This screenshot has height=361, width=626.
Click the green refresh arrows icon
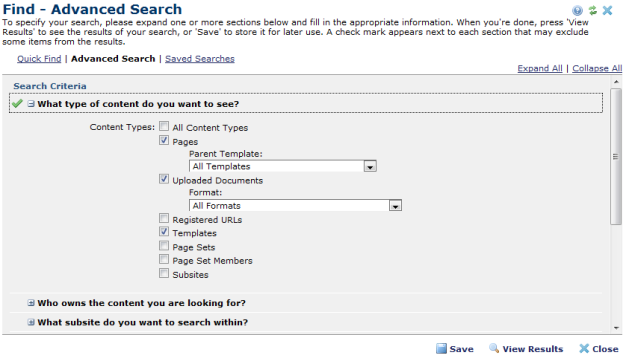[x=593, y=10]
